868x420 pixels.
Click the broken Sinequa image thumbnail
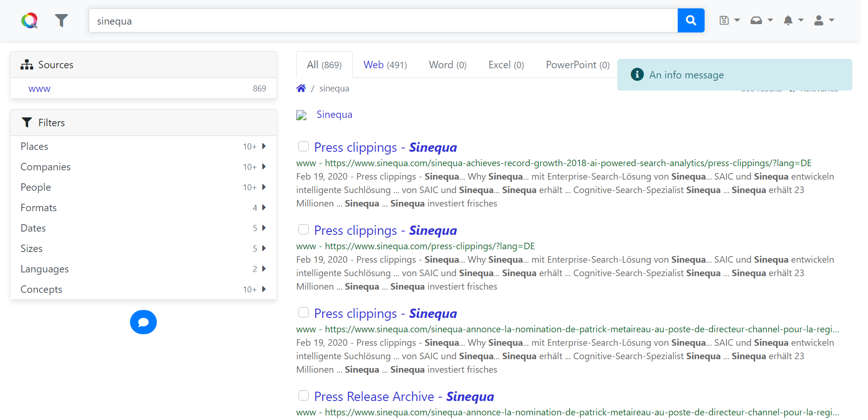[302, 115]
